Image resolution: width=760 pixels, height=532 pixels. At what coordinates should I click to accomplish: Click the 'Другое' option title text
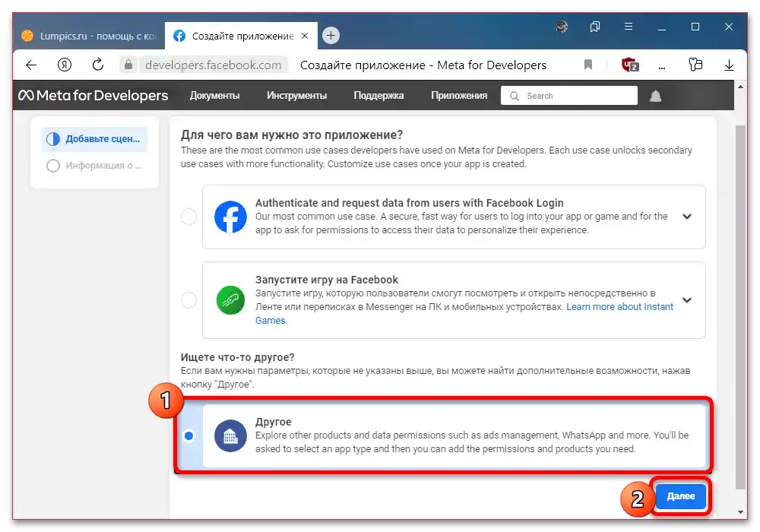coord(274,422)
